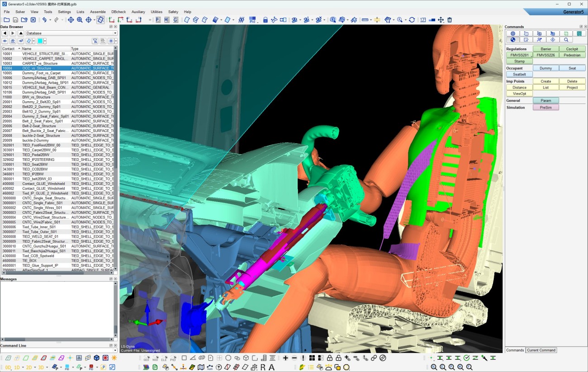
Task: Switch to the Current Command tab
Action: click(541, 350)
